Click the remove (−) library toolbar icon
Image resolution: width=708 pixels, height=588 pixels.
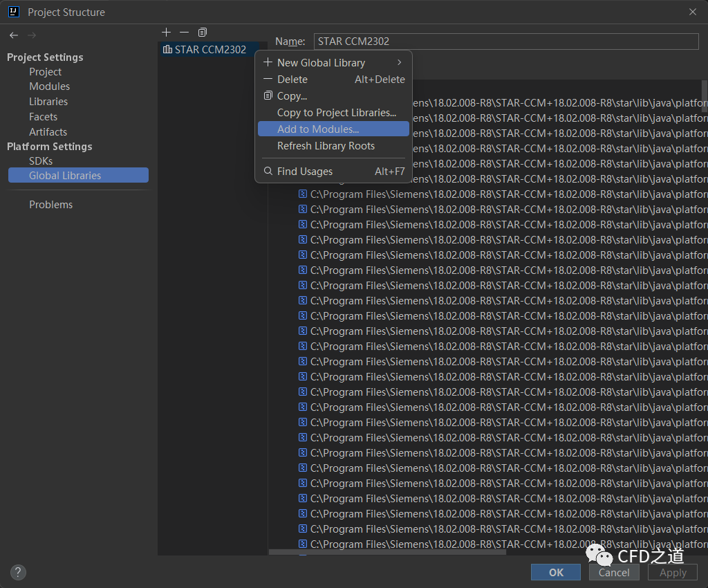pyautogui.click(x=184, y=33)
